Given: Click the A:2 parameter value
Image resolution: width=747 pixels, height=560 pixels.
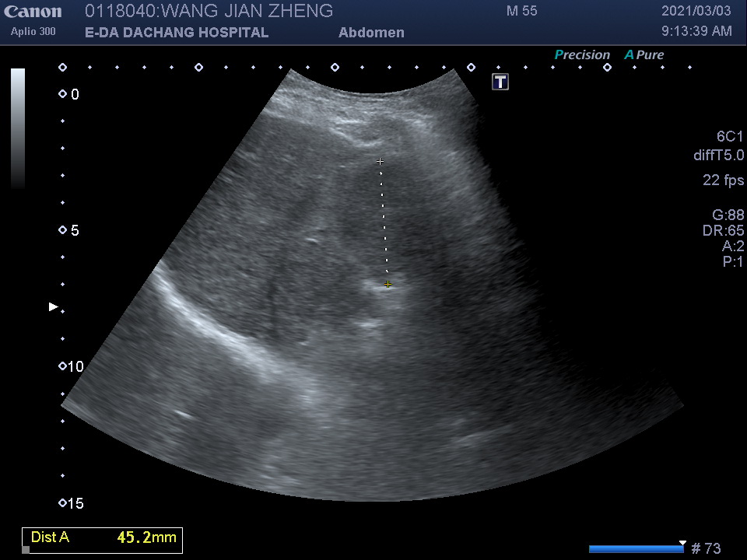Looking at the screenshot, I should click(733, 246).
